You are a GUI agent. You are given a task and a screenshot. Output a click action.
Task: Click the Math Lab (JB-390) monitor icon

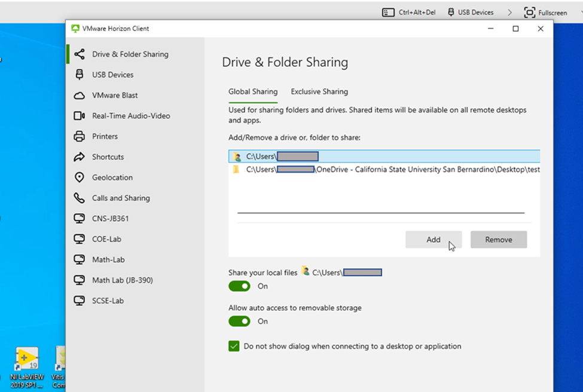click(79, 280)
